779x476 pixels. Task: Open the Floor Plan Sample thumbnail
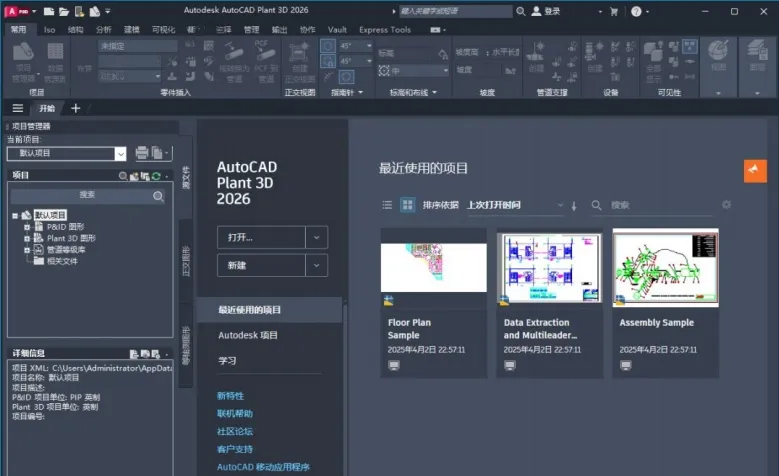434,268
